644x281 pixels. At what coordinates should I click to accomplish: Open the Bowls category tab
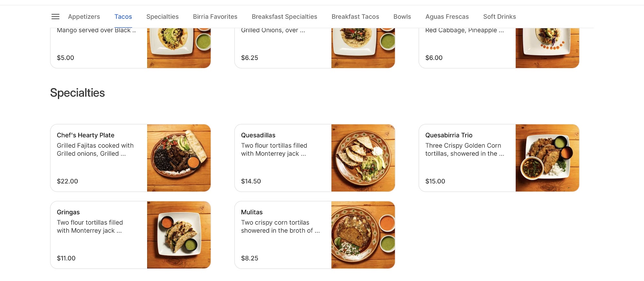pyautogui.click(x=402, y=17)
